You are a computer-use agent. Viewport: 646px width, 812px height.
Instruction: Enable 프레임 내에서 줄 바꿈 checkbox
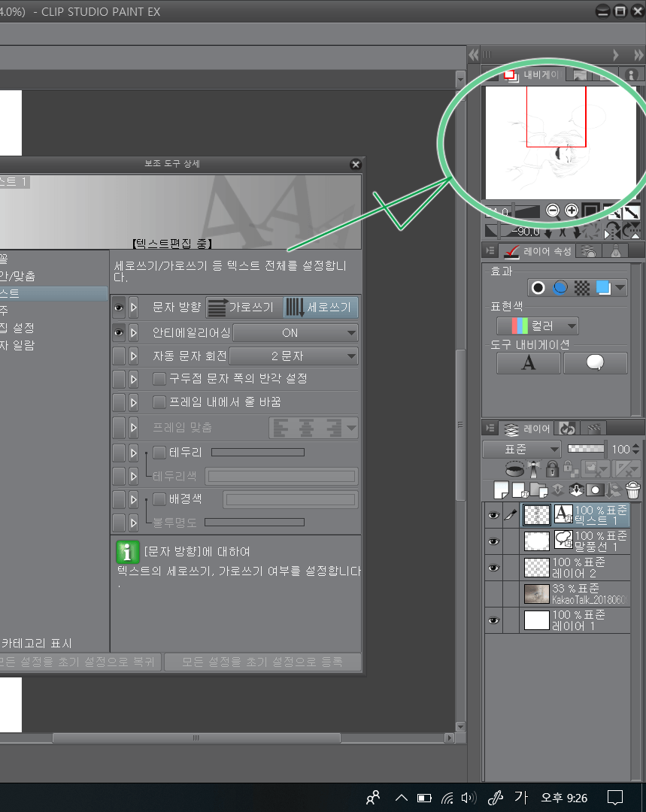[x=159, y=402]
